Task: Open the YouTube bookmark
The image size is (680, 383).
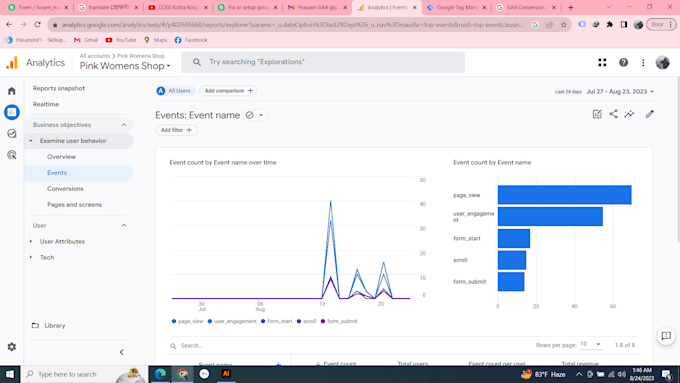Action: point(121,40)
